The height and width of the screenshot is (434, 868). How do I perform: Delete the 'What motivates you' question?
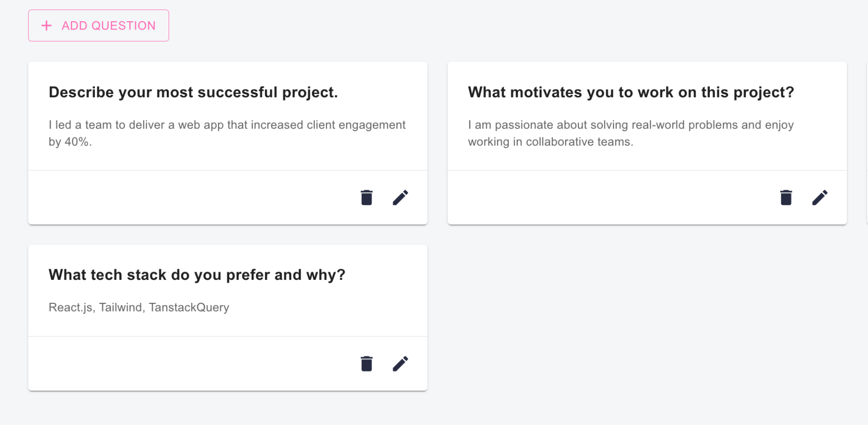(786, 198)
